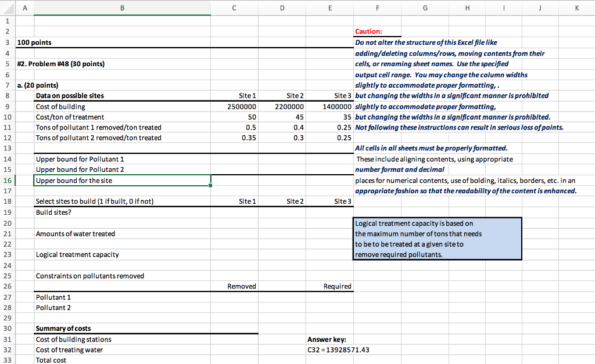
Task: Select row 16 header
Action: click(8, 181)
